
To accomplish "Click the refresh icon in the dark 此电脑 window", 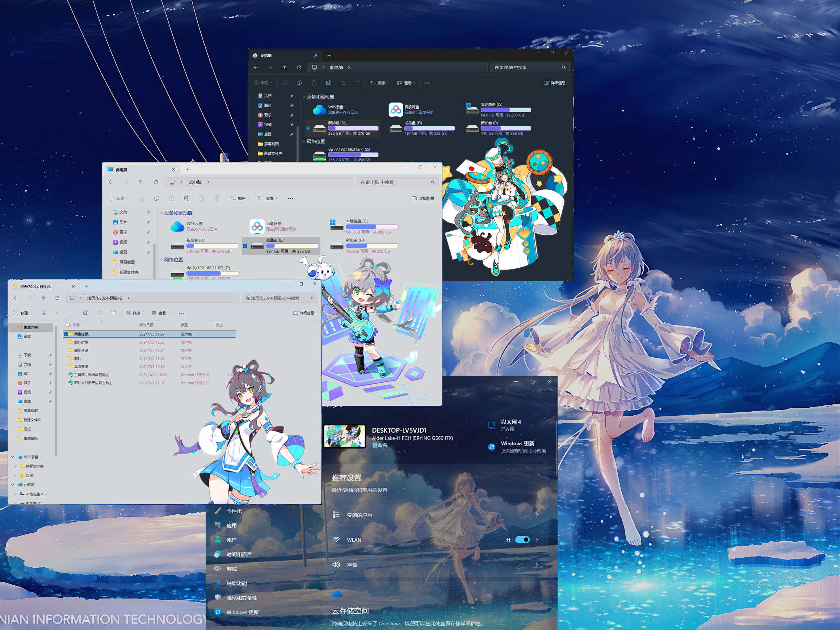I will (x=299, y=67).
